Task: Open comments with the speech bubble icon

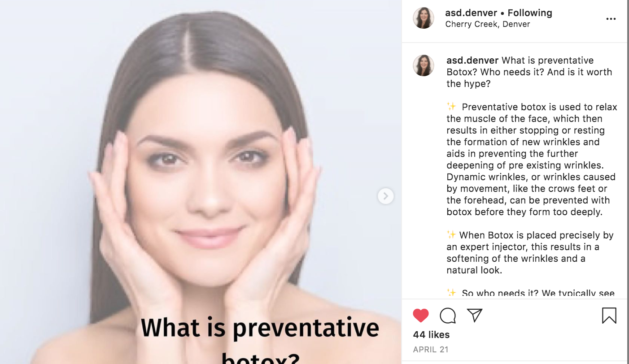Action: point(448,316)
